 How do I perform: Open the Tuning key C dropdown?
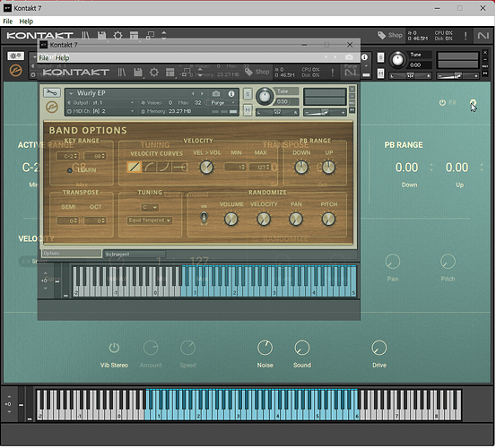149,208
